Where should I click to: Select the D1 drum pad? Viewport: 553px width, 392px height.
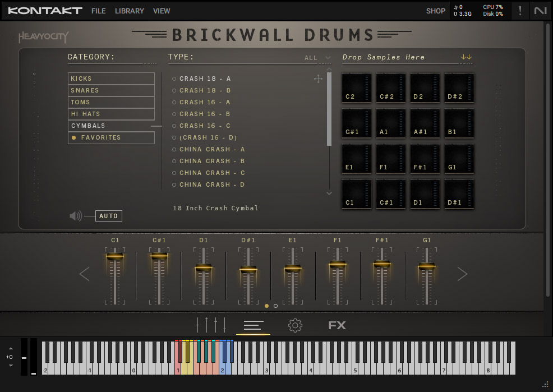click(x=425, y=194)
